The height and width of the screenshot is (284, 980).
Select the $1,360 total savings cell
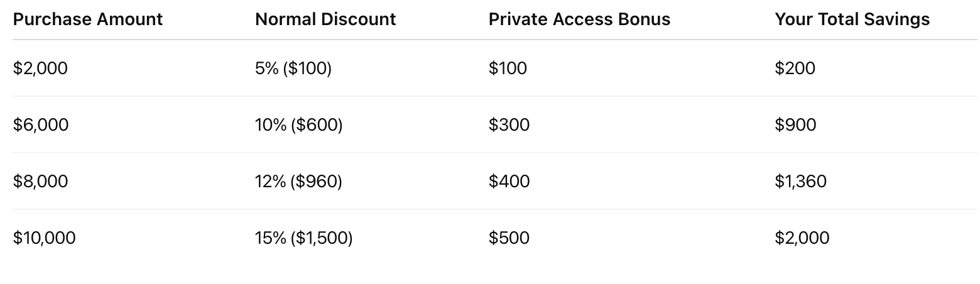800,182
